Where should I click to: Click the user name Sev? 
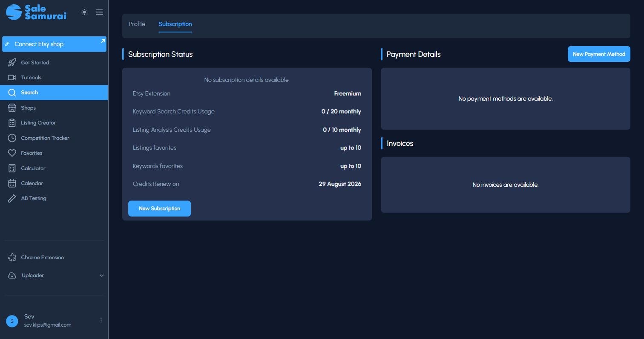coord(29,316)
